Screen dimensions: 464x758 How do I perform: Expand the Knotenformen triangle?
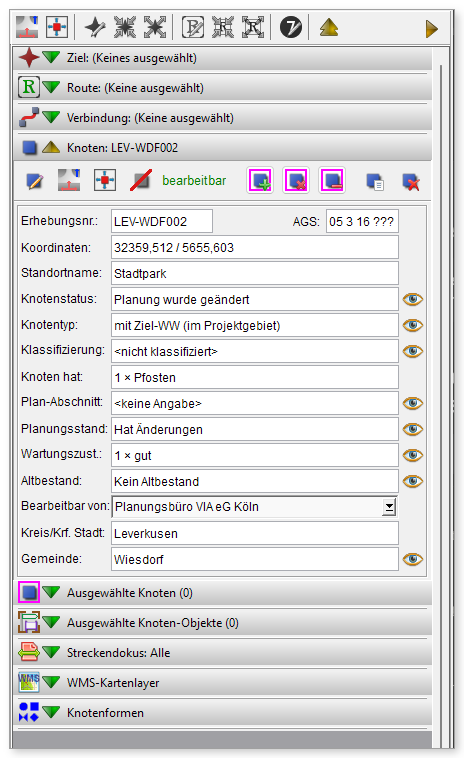pyautogui.click(x=51, y=712)
